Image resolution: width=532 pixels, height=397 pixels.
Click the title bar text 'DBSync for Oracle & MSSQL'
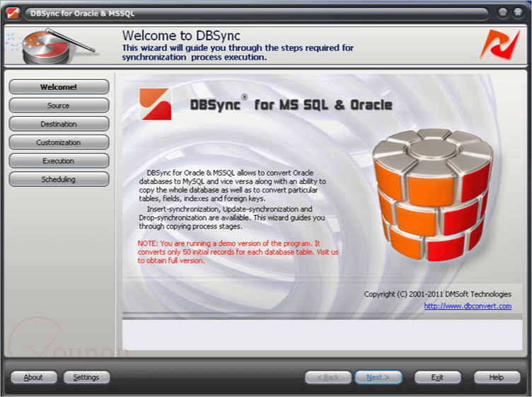pos(83,13)
